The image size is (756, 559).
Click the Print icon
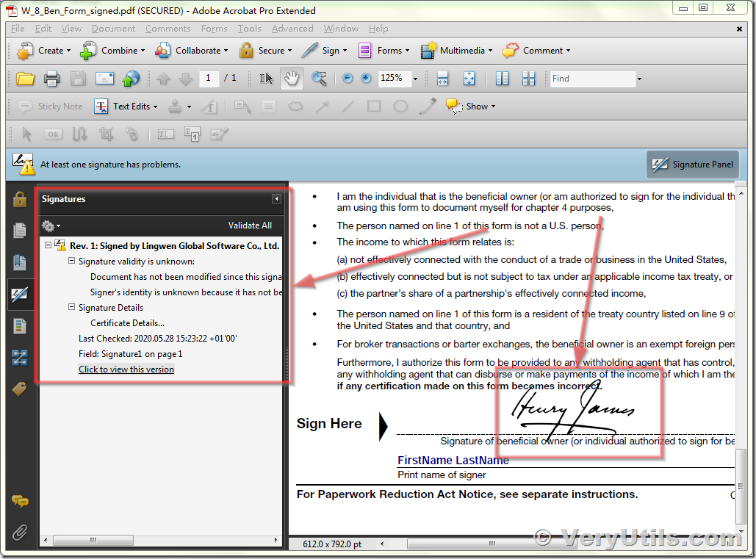[51, 78]
